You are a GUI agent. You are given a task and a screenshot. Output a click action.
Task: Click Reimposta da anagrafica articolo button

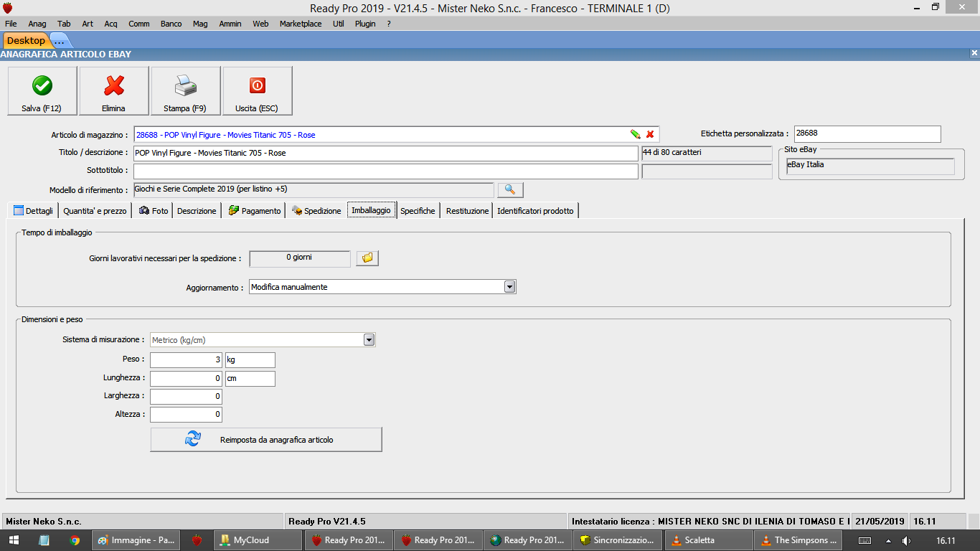(266, 440)
